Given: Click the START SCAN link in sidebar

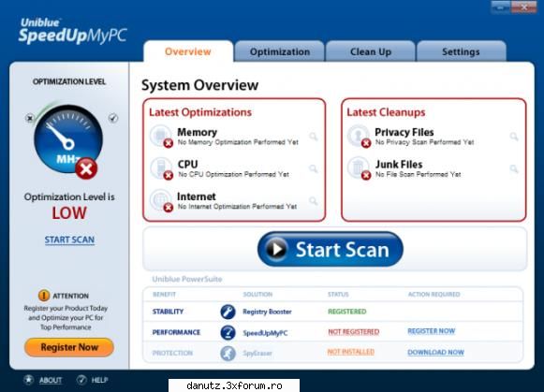Looking at the screenshot, I should (x=69, y=240).
